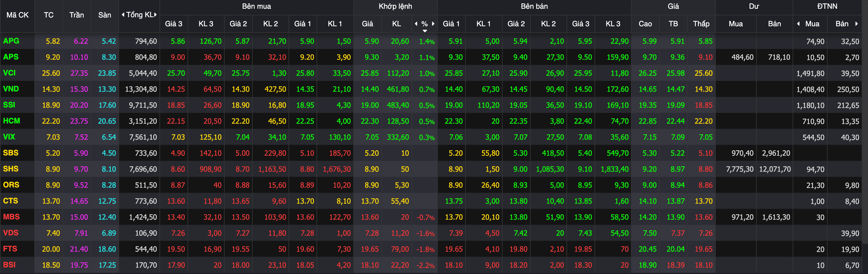Click SSI matched volume 483,40
This screenshot has height=274, width=868.
[x=398, y=105]
